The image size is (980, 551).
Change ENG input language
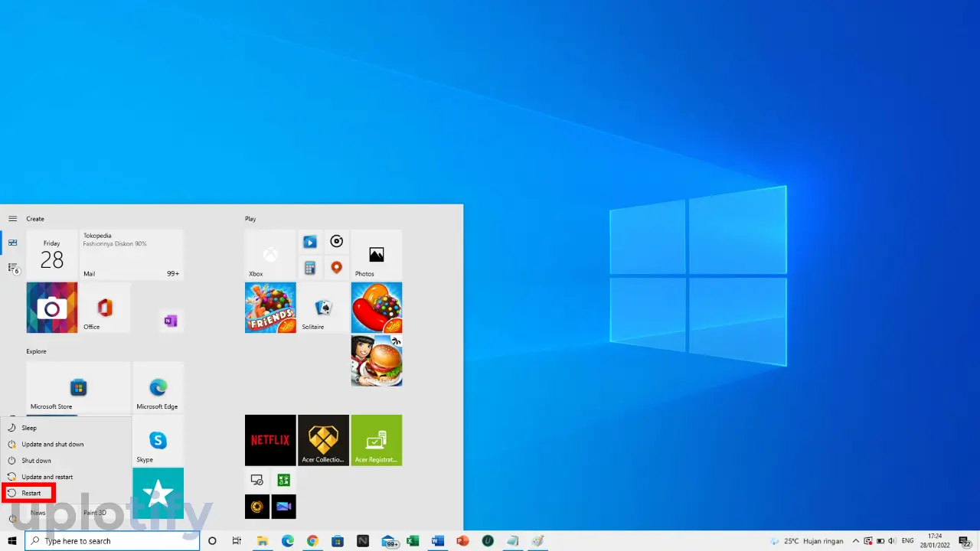[908, 541]
